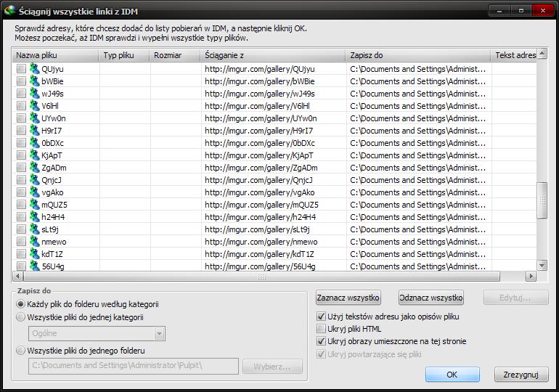Click the scroll-down arrow of list
The image size is (559, 392).
(x=542, y=265)
